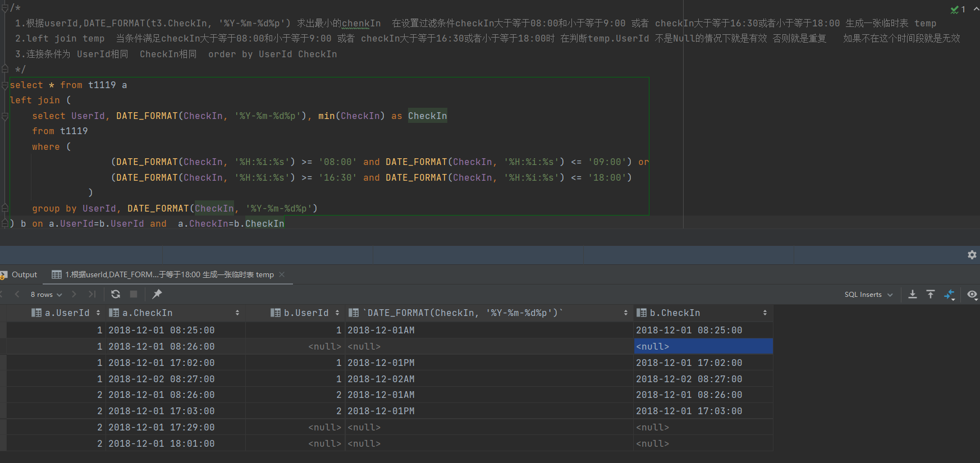980x463 pixels.
Task: Click the inspections checkmark widget
Action: (958, 9)
